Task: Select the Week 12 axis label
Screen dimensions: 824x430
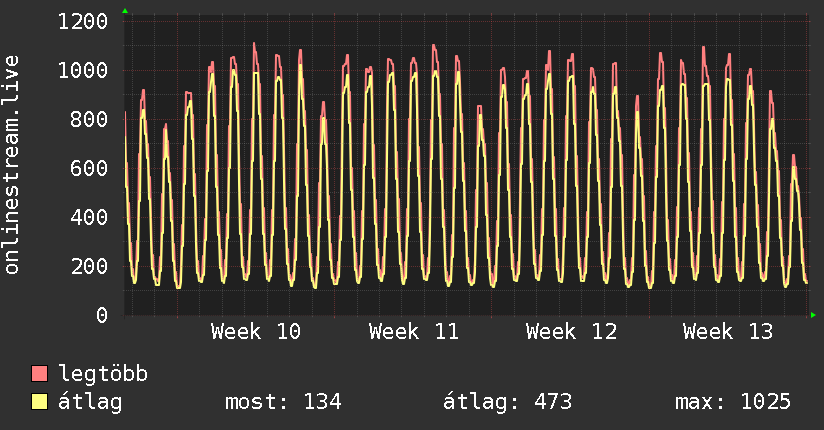Action: point(571,332)
